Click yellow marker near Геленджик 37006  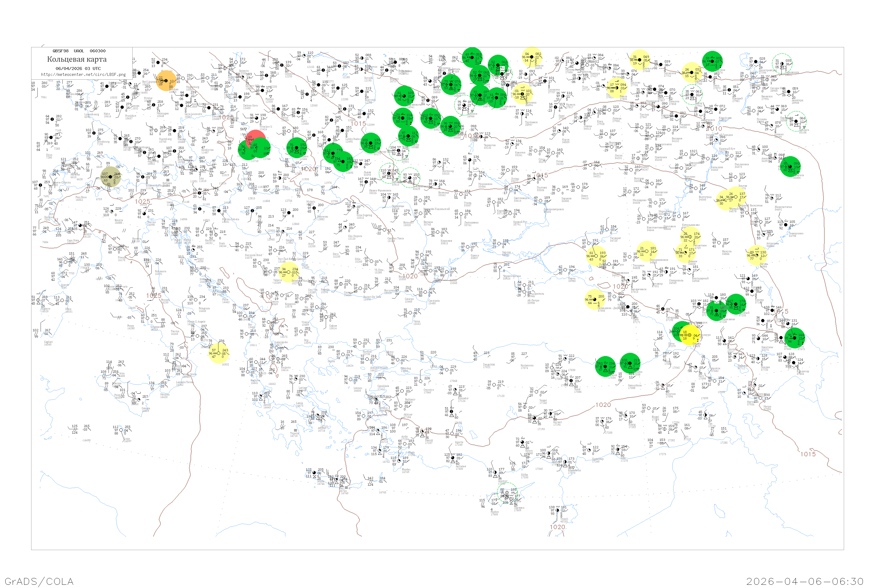tap(595, 299)
